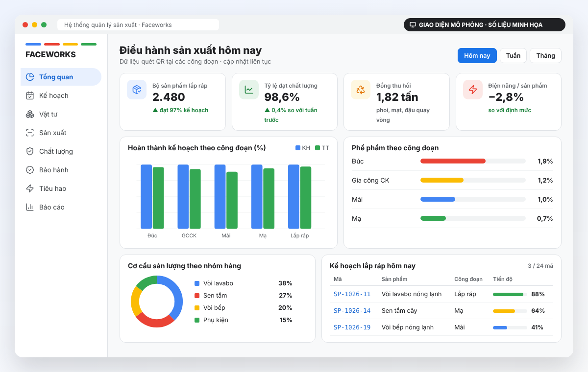Image resolution: width=588 pixels, height=372 pixels.
Task: Click the green Phụ kiện legend swatch
Action: [197, 320]
